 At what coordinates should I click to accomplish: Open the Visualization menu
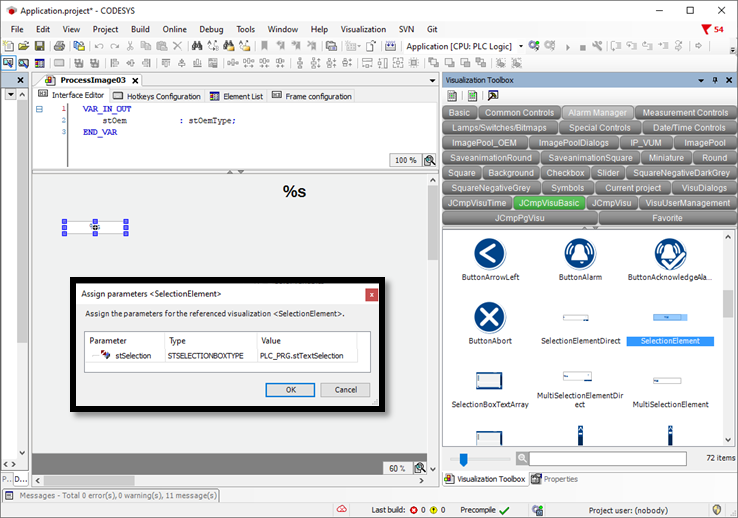pos(363,29)
